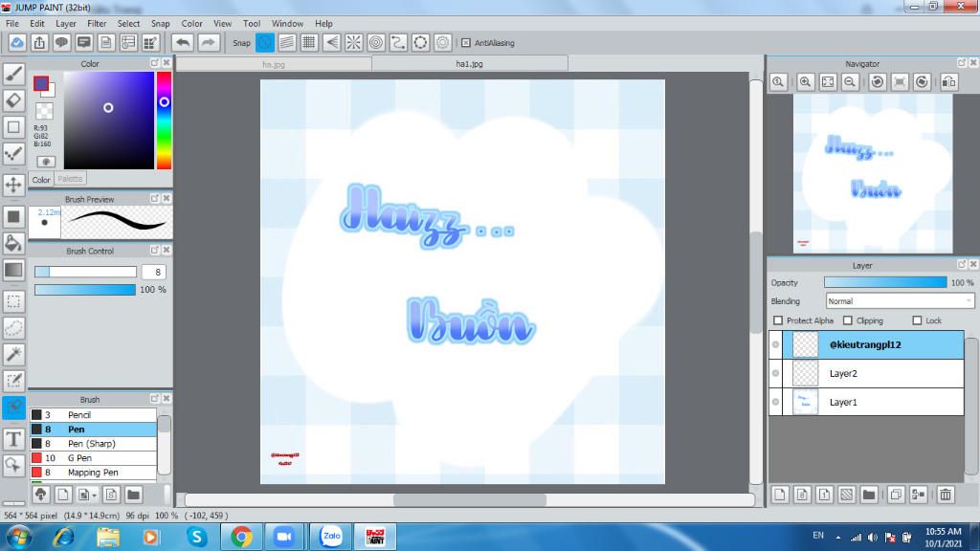Open the File menu
This screenshot has width=980, height=551.
11,24
